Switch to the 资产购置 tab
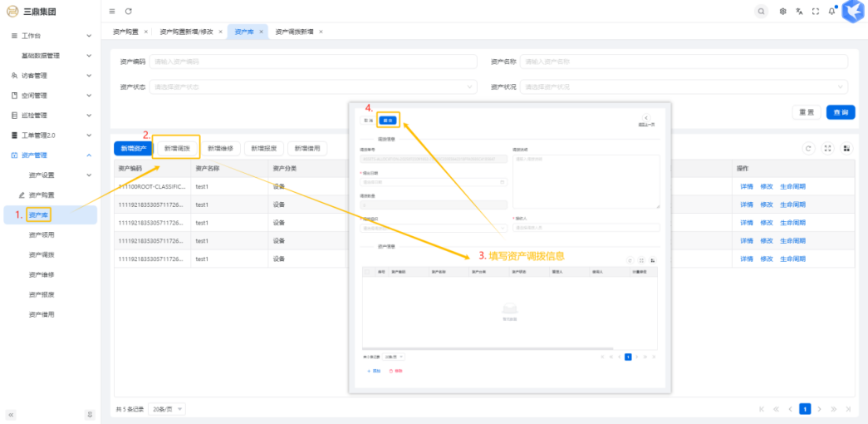Image resolution: width=868 pixels, height=424 pixels. (126, 32)
